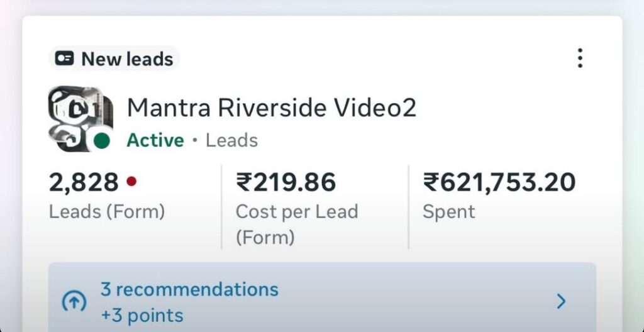Select the "Leads (Form)" metric label

(x=106, y=211)
